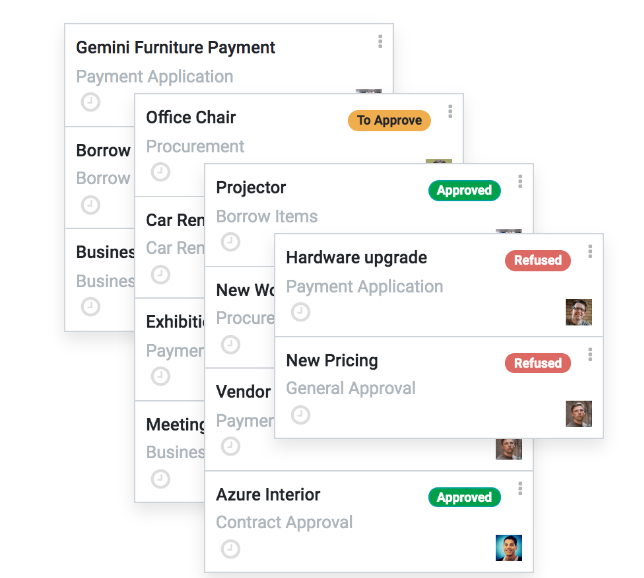The image size is (644, 578).
Task: Click activity clock on Meeting card
Action: coord(160,478)
